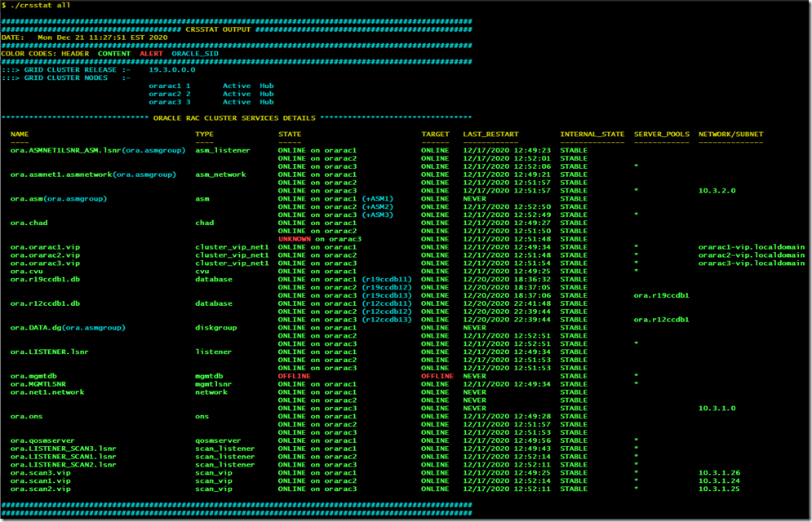Click subnet value '10.3.1.0'
Screen dimensions: 812x522
(x=717, y=408)
